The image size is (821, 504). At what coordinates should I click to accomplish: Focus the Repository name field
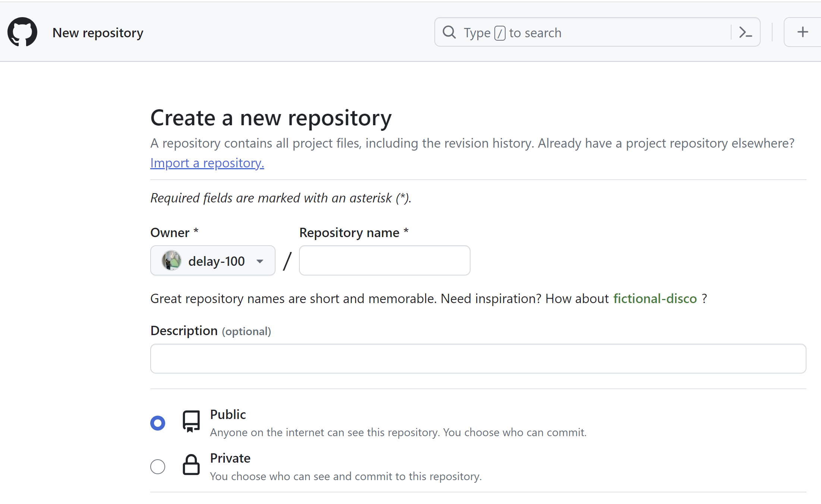pos(384,261)
